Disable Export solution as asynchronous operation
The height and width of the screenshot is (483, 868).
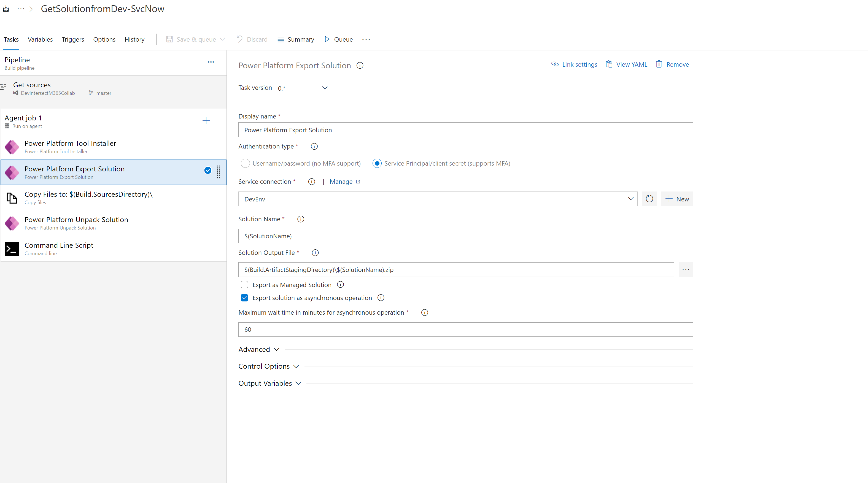coord(244,297)
